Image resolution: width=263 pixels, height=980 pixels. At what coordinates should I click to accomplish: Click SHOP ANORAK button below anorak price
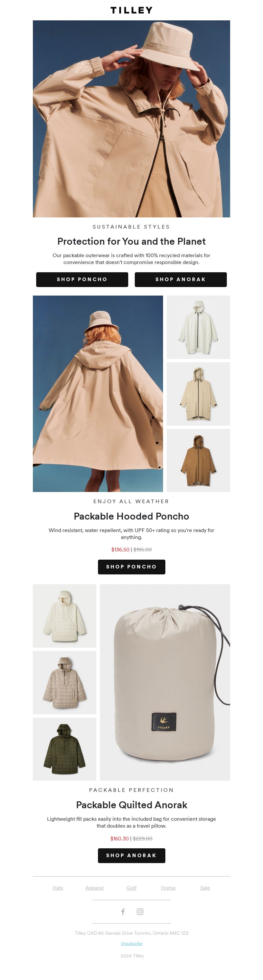pyautogui.click(x=131, y=855)
